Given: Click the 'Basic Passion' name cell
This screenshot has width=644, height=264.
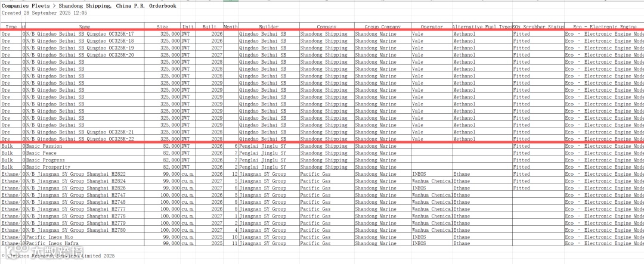Looking at the screenshot, I should [85, 146].
